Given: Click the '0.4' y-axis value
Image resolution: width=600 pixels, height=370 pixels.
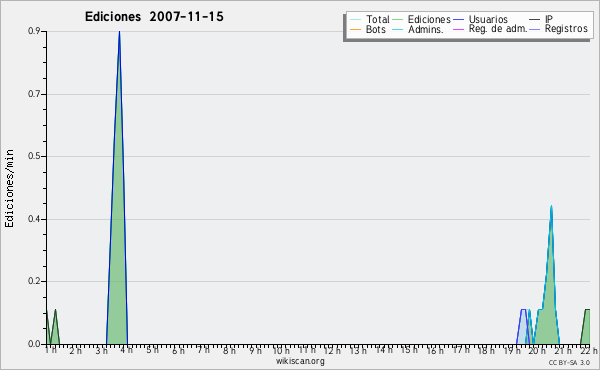Looking at the screenshot, I should 34,219.
